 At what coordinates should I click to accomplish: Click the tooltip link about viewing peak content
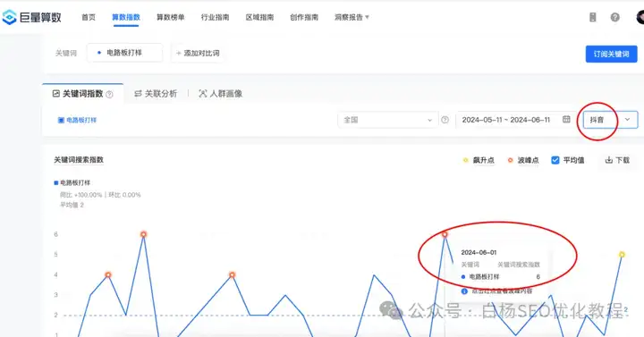(496, 291)
